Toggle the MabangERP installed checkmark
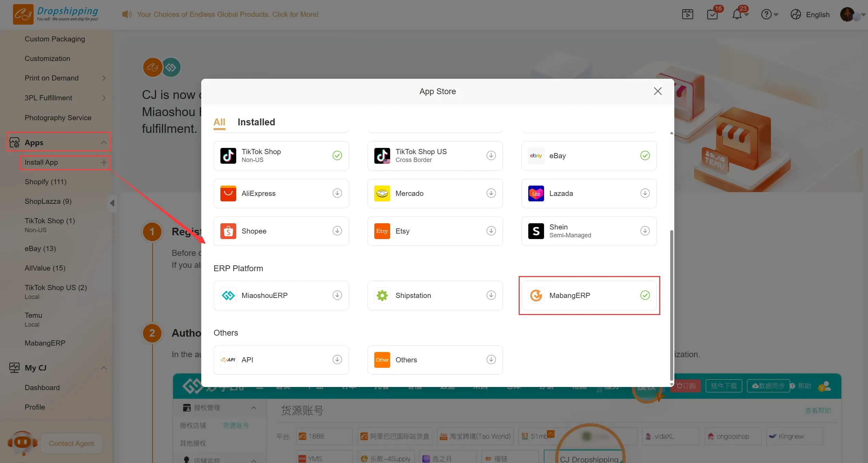The image size is (868, 463). pos(645,295)
